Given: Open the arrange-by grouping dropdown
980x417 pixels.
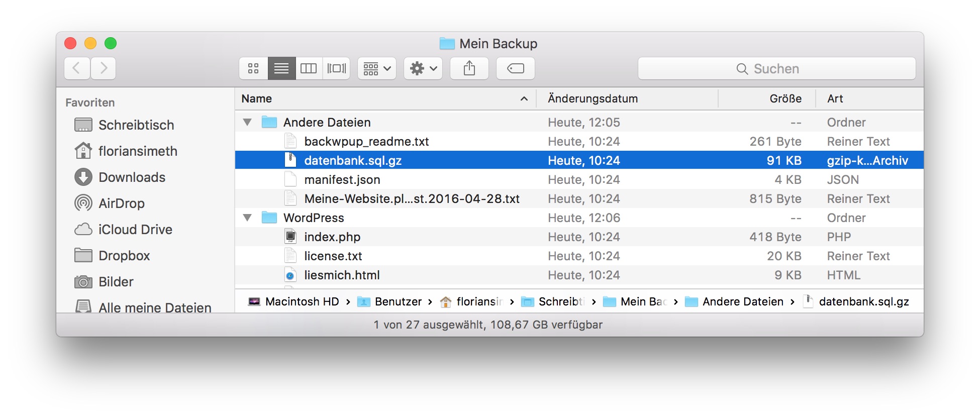Looking at the screenshot, I should pyautogui.click(x=377, y=68).
